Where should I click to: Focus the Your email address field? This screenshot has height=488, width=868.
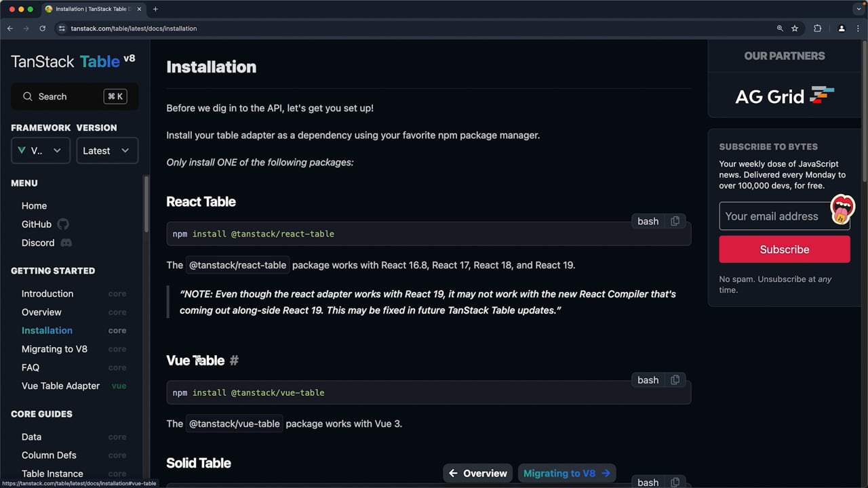[785, 216]
